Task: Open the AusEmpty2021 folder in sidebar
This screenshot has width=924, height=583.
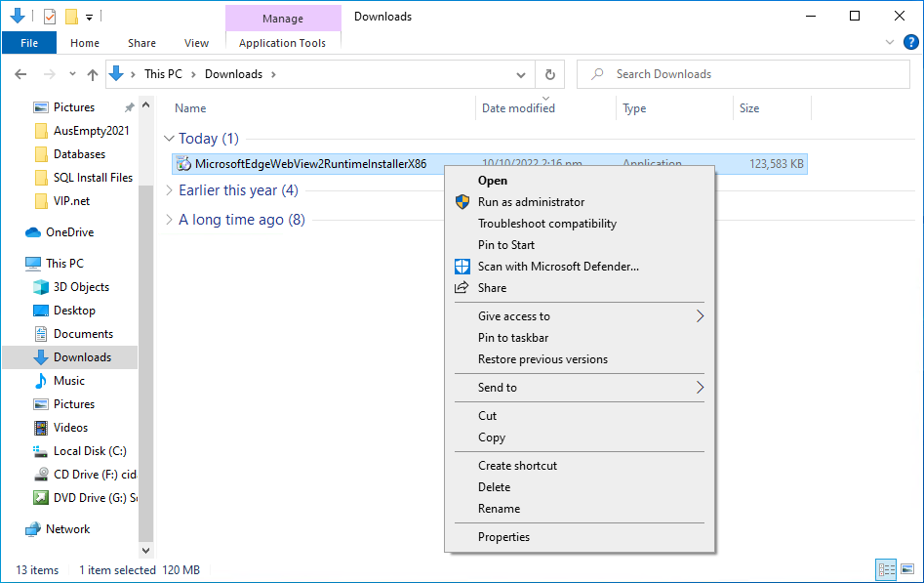Action: [92, 131]
